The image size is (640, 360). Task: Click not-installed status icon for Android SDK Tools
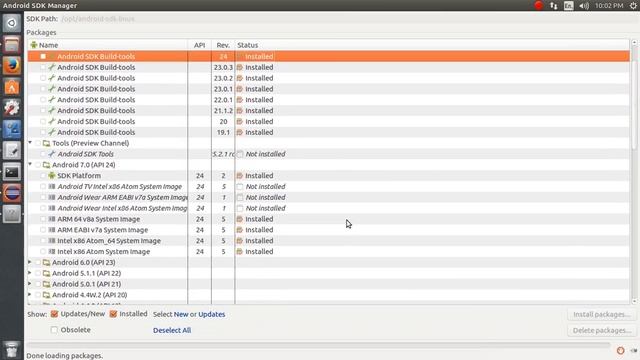[240, 154]
